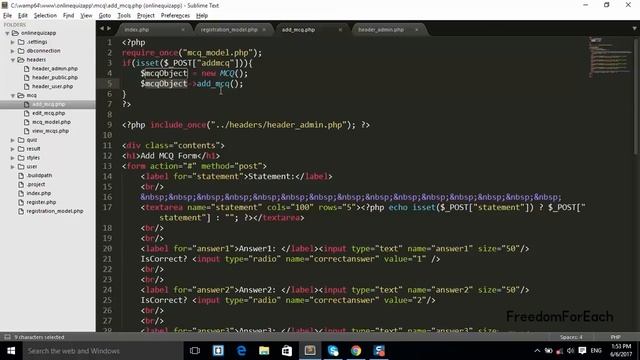Screen dimensions: 640x360
Task: Open the Help menu
Action: [202, 16]
